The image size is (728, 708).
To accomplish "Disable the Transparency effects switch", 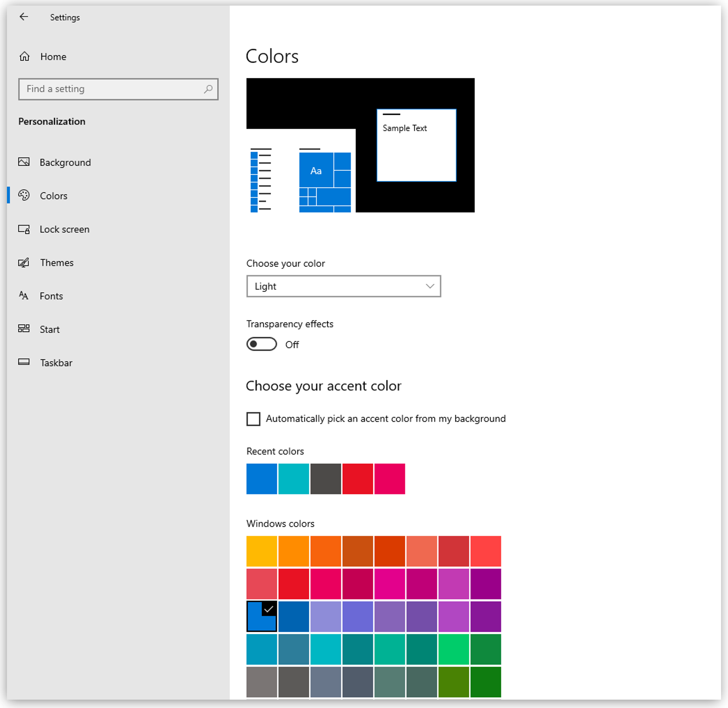I will click(x=261, y=344).
